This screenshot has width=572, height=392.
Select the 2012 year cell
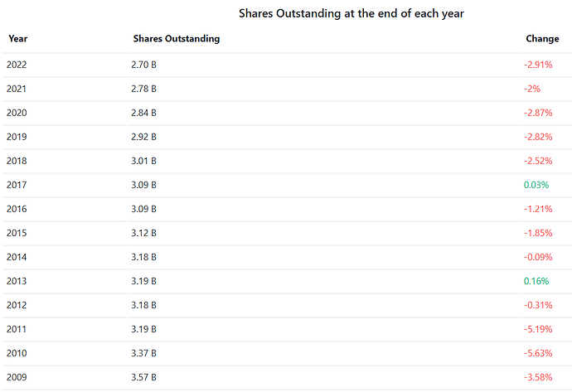click(x=17, y=305)
